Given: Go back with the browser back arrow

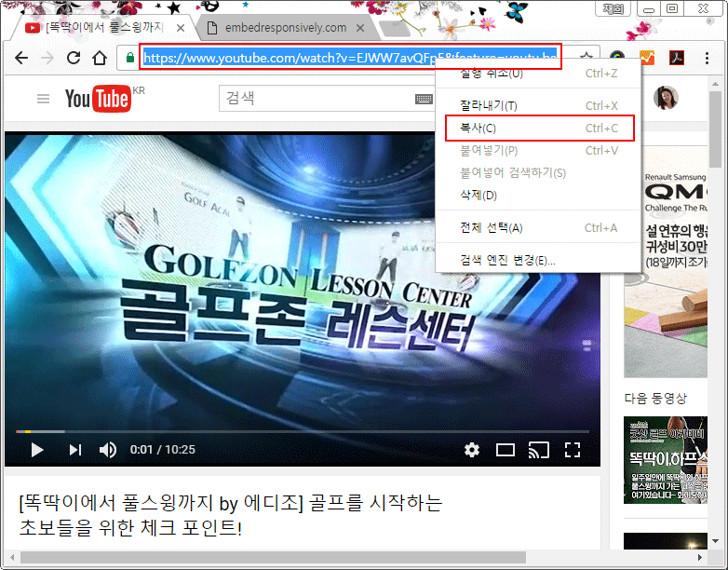Looking at the screenshot, I should [x=21, y=58].
